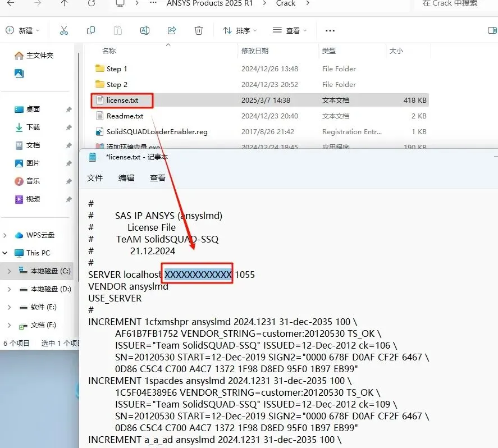Click the Paste clipboard icon
The height and width of the screenshot is (448, 498).
click(118, 30)
